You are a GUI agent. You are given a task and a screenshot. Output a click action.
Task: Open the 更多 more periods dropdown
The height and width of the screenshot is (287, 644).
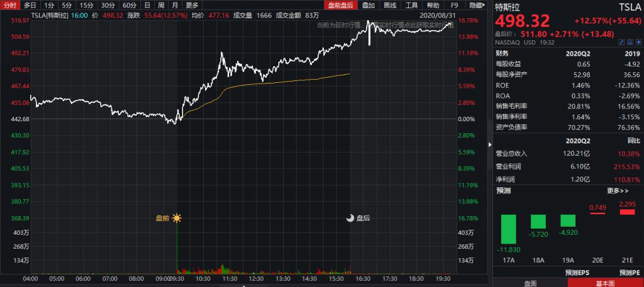pos(192,5)
